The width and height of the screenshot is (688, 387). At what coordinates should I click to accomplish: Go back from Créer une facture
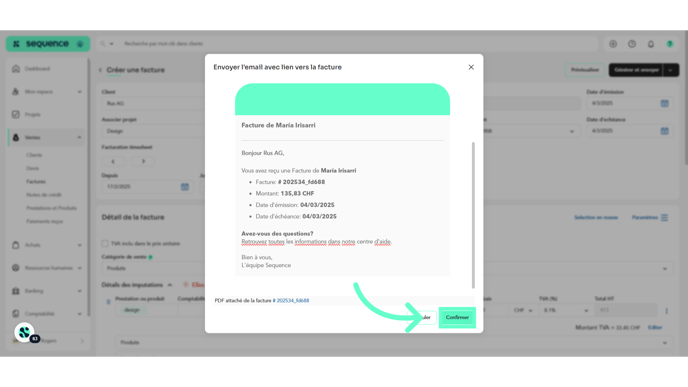click(100, 70)
